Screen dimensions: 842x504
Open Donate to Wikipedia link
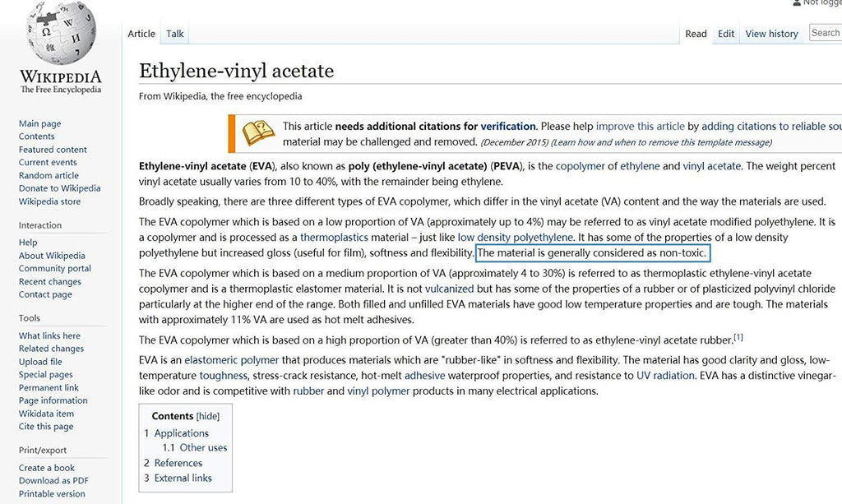coord(59,188)
